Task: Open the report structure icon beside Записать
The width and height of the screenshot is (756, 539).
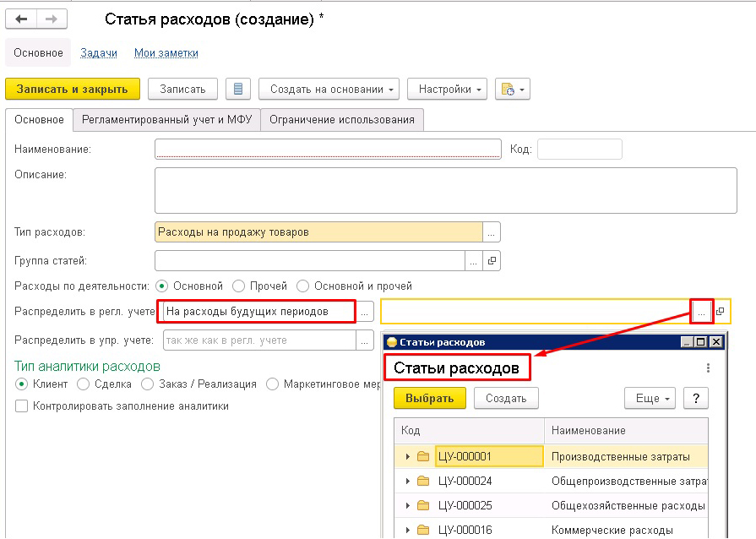Action: pyautogui.click(x=239, y=89)
